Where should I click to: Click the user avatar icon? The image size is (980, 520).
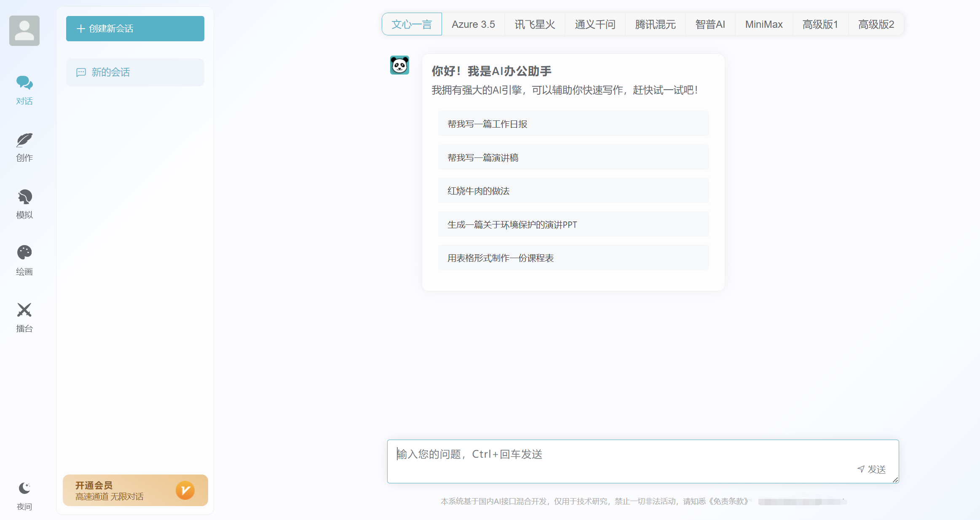(24, 30)
